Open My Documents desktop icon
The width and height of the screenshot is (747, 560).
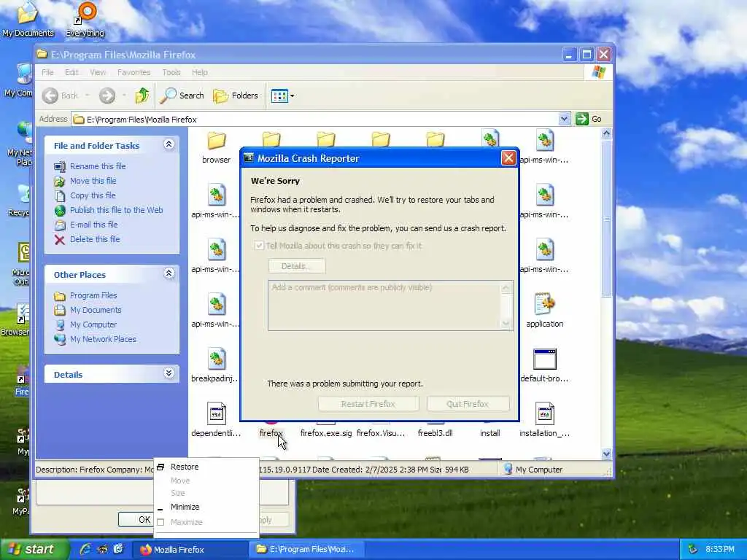(x=28, y=20)
